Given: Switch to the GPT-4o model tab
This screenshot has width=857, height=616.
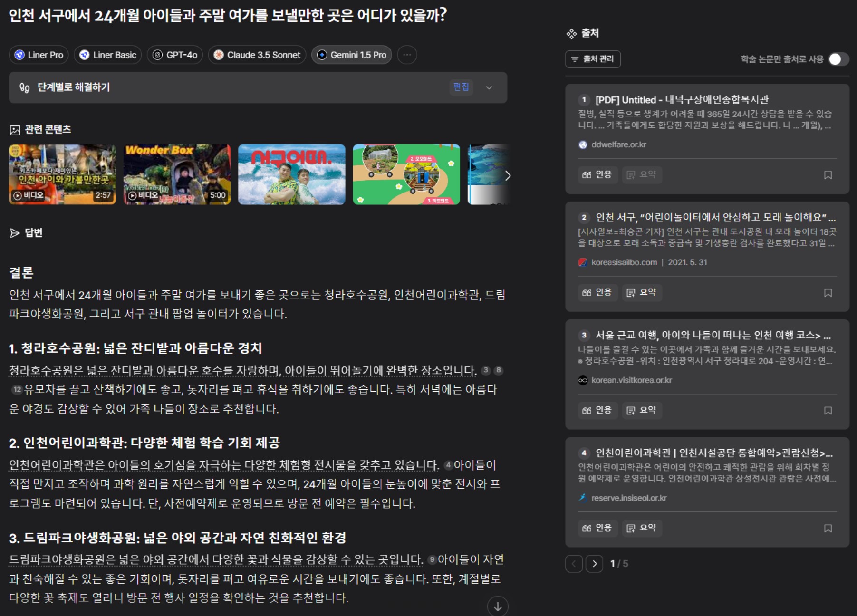Looking at the screenshot, I should coord(175,55).
